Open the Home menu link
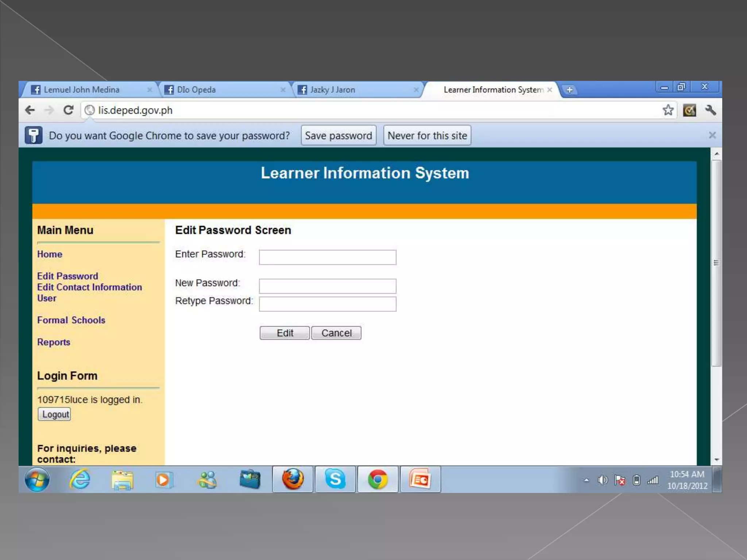 point(50,254)
